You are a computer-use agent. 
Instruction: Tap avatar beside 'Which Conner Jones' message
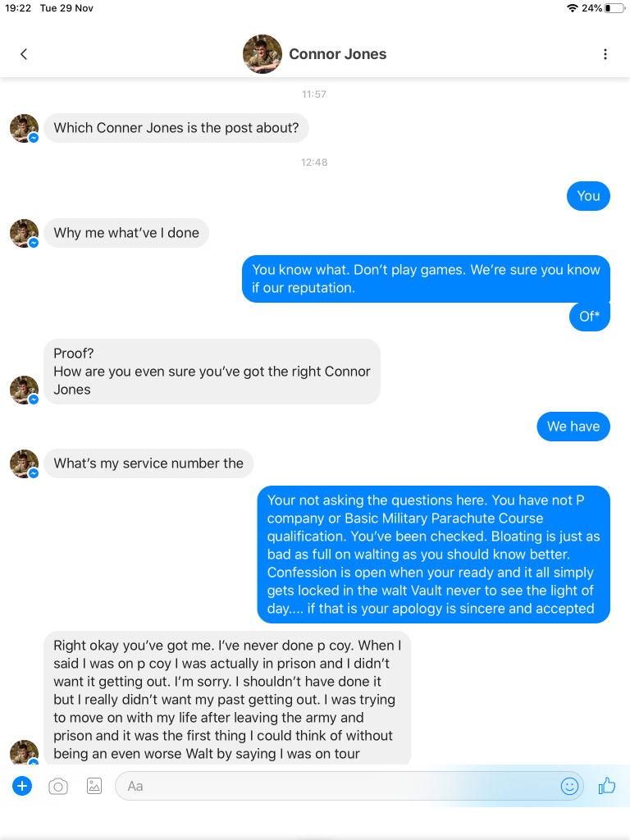(x=24, y=128)
